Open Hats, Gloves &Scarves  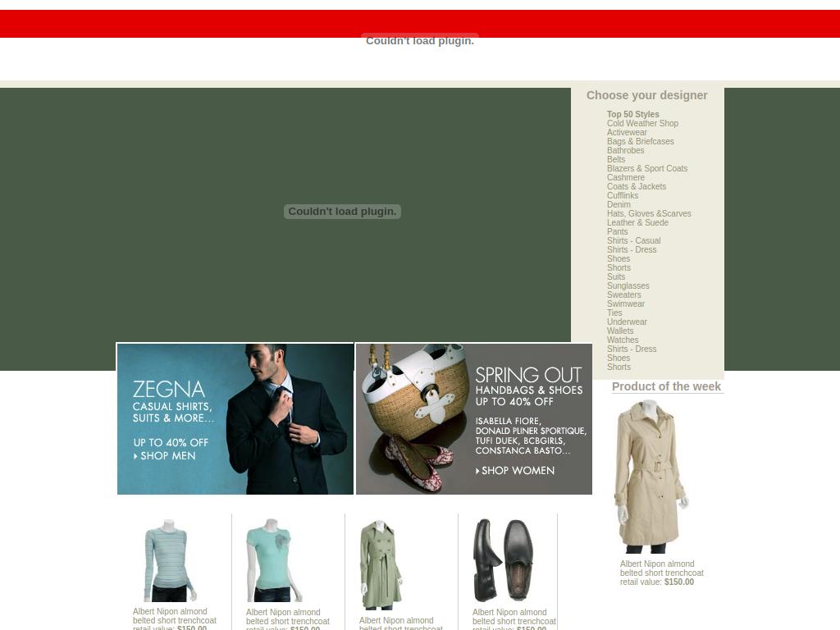649,214
